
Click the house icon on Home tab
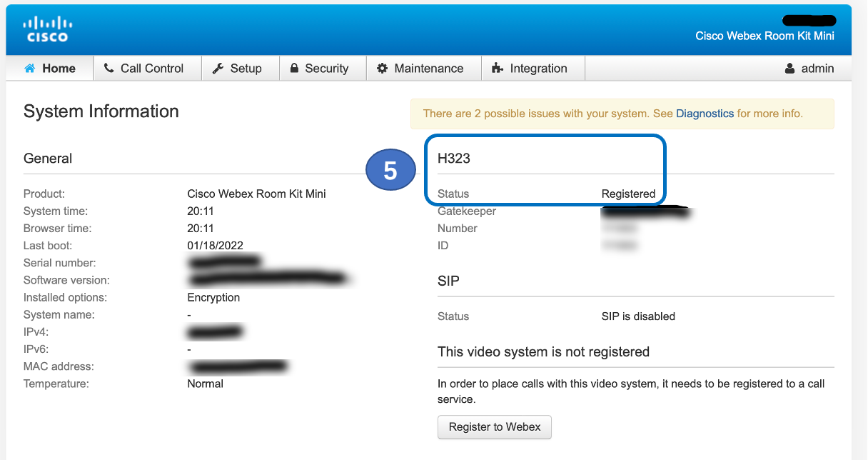tap(30, 69)
